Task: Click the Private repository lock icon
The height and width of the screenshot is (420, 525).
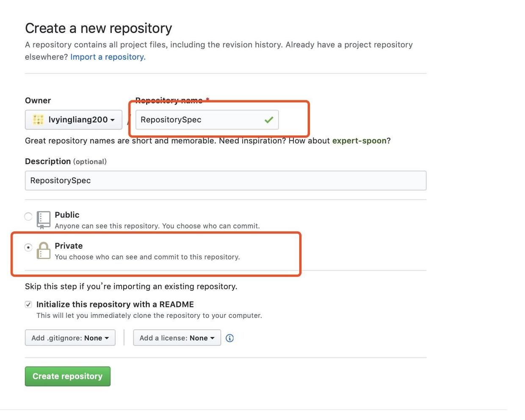Action: pos(43,251)
